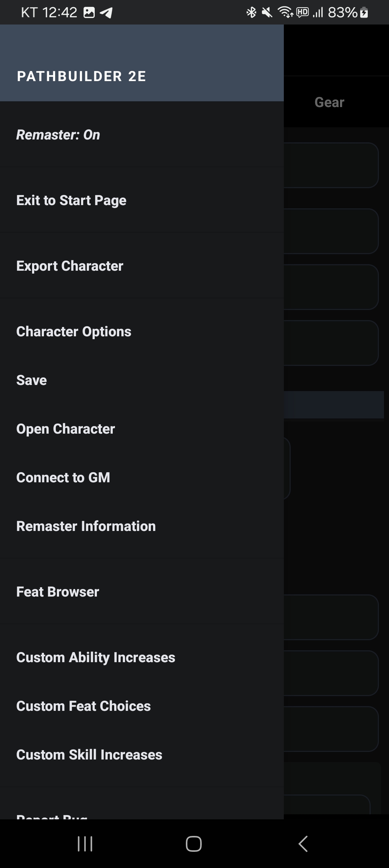The height and width of the screenshot is (868, 389).
Task: Tap Custom Skill Increases
Action: (89, 755)
